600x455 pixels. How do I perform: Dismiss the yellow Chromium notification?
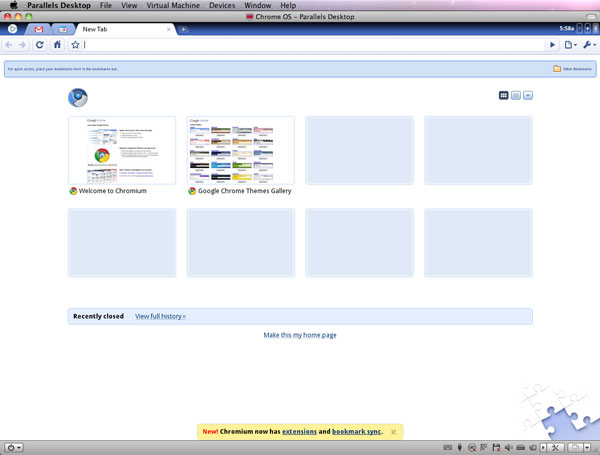[393, 432]
